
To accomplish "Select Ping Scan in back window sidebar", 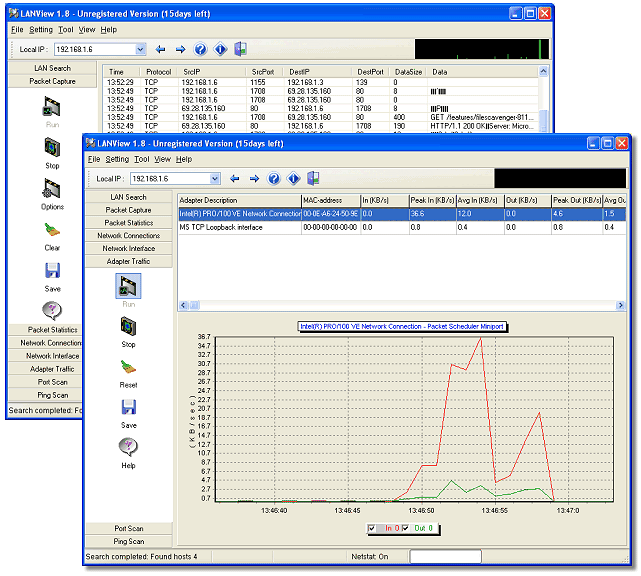I will [x=46, y=395].
